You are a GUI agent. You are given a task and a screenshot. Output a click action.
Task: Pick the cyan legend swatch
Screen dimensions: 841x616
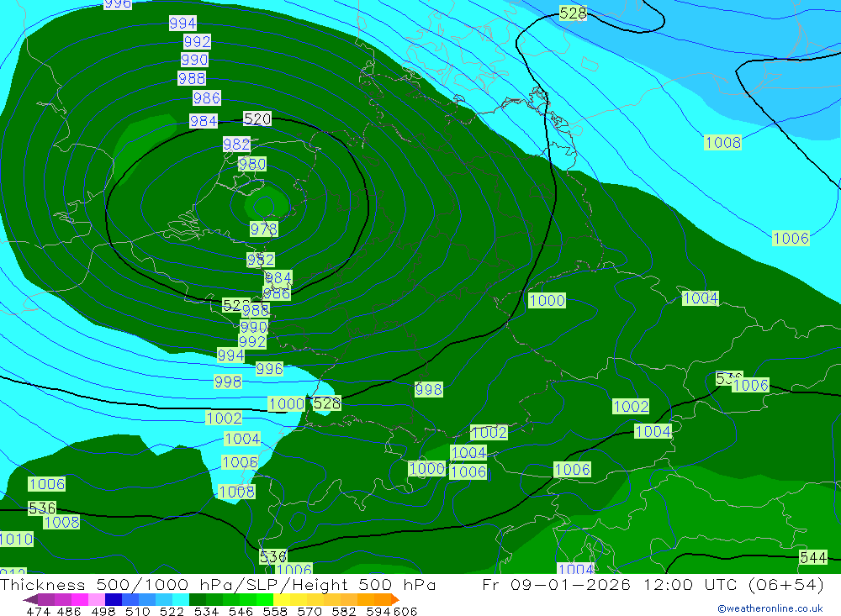click(181, 599)
